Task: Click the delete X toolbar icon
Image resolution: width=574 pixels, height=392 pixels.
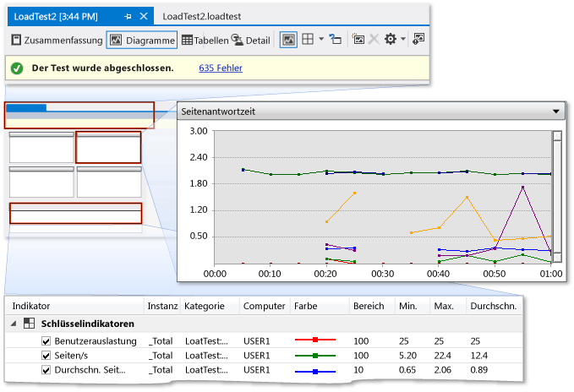Action: (374, 40)
